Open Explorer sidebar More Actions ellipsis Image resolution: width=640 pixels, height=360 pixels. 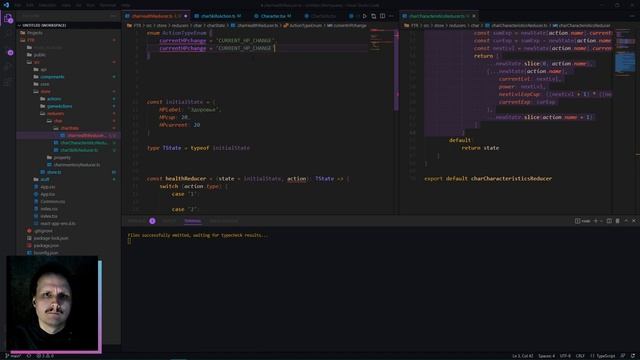coord(113,16)
